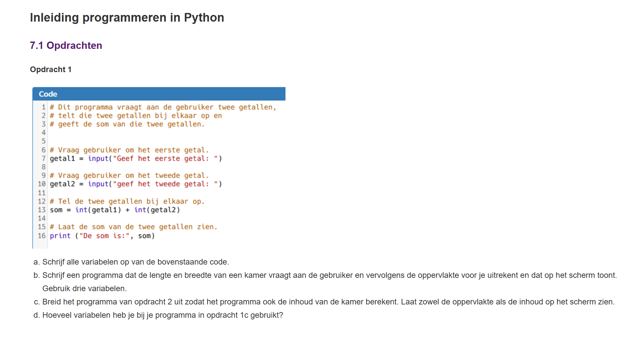644x340 pixels.
Task: Click the blue 'Code' block header
Action: pos(159,94)
